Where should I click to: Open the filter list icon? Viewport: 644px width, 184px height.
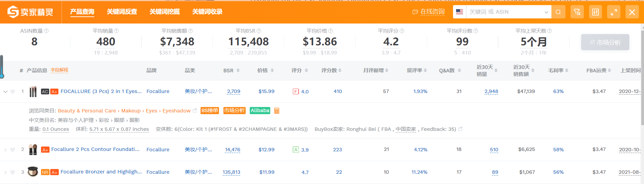pos(577,12)
